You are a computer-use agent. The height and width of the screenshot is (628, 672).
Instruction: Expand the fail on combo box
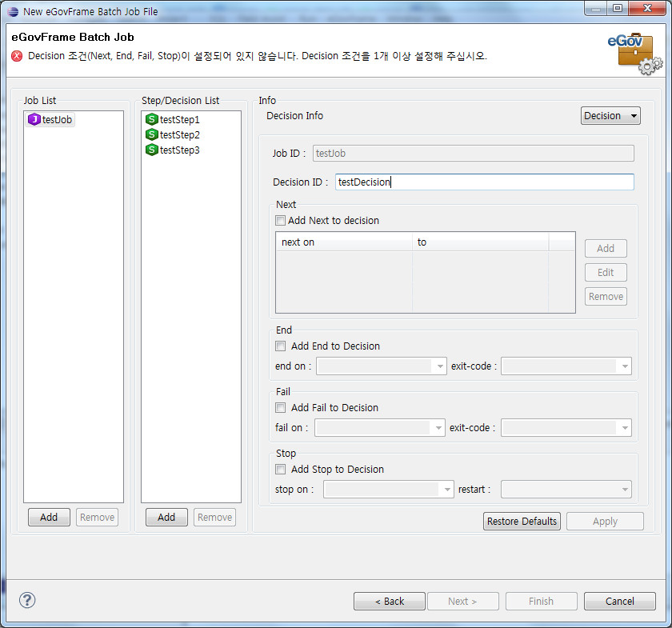(380, 428)
